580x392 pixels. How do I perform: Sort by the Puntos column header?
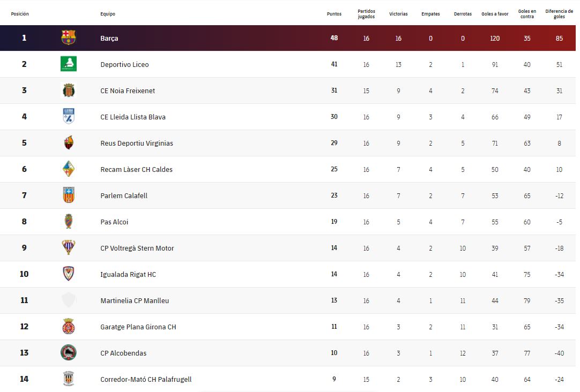click(x=334, y=14)
